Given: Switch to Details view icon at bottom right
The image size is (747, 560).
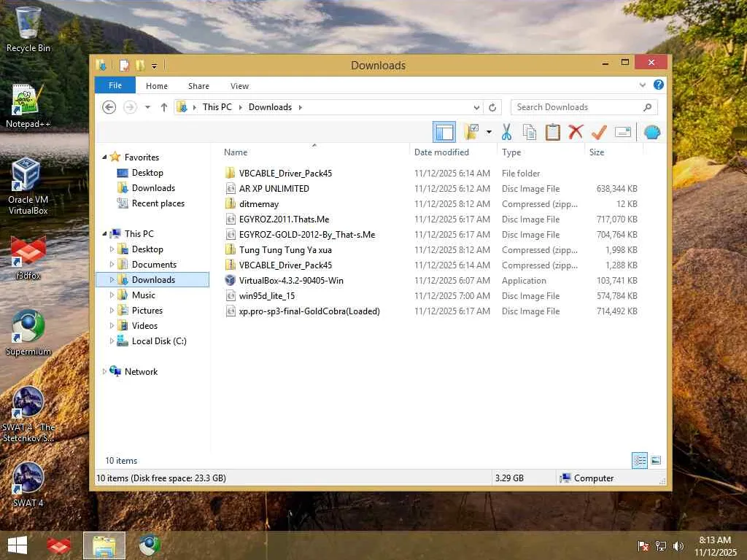Looking at the screenshot, I should coord(639,461).
